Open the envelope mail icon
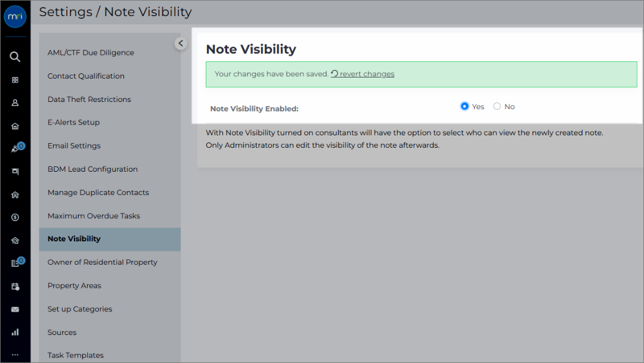This screenshot has height=363, width=644. click(15, 309)
